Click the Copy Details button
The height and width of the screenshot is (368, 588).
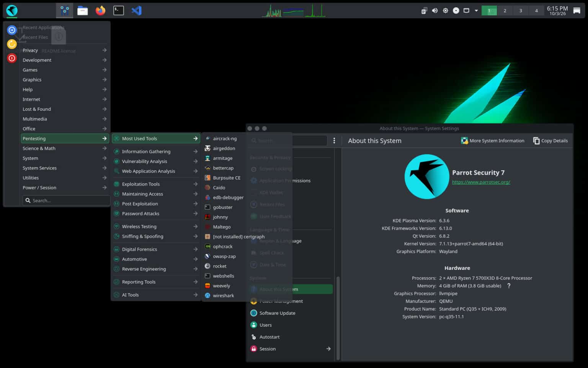(550, 141)
